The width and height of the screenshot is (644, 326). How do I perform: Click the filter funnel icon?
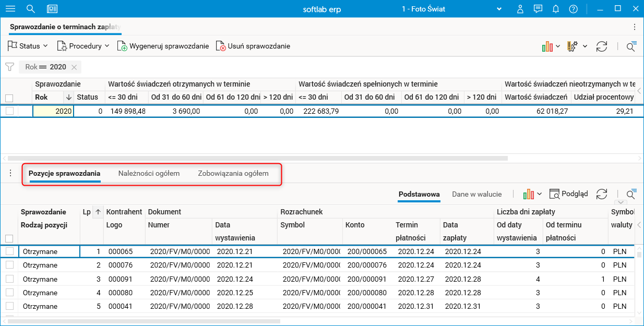pos(9,67)
